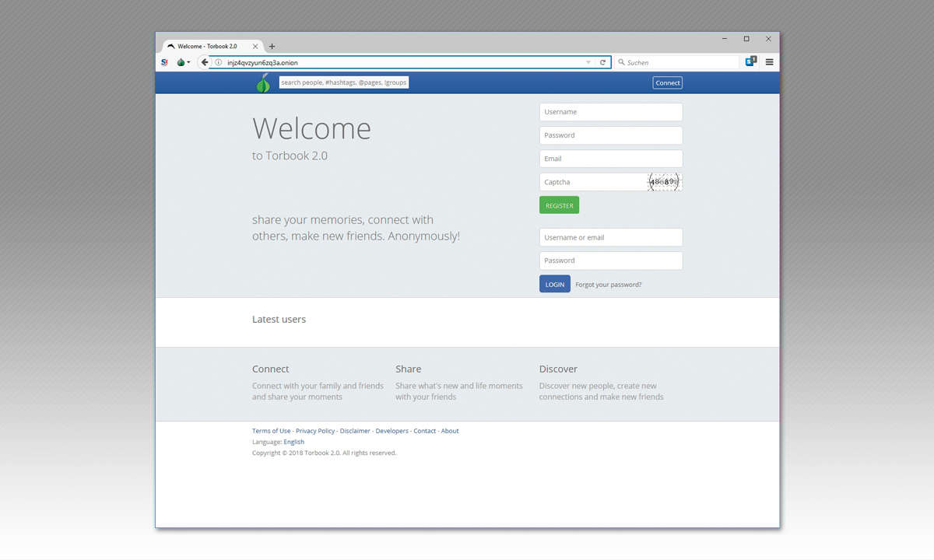Image resolution: width=934 pixels, height=560 pixels.
Task: Focus the registration Username field
Action: point(611,112)
